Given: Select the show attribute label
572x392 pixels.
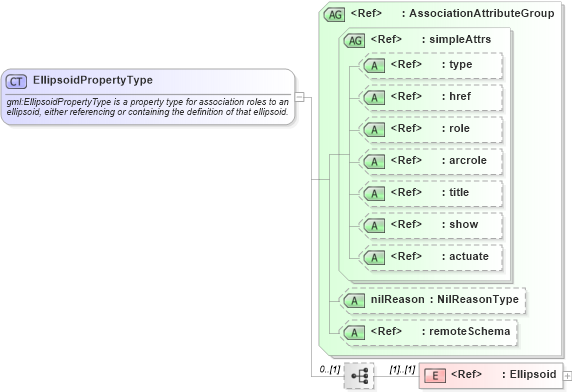Looking at the screenshot, I should pyautogui.click(x=464, y=224).
